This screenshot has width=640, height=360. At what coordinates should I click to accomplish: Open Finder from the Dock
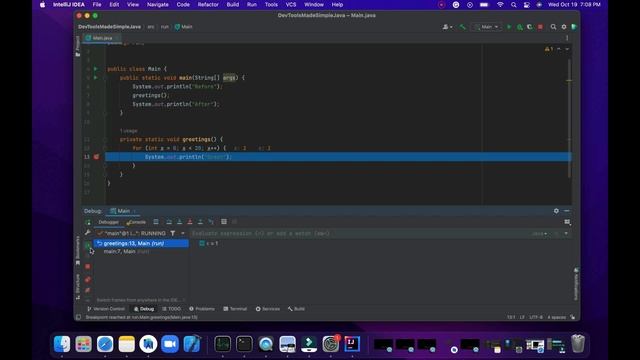click(62, 344)
